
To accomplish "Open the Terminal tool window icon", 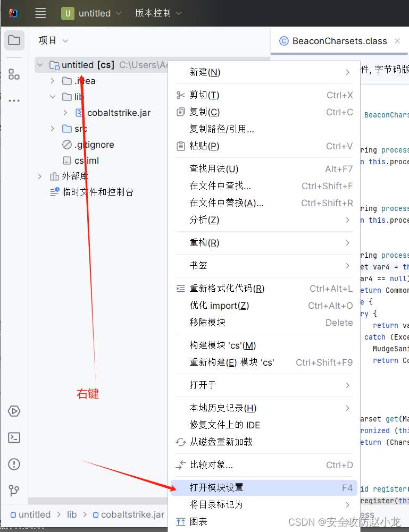I will tap(14, 438).
